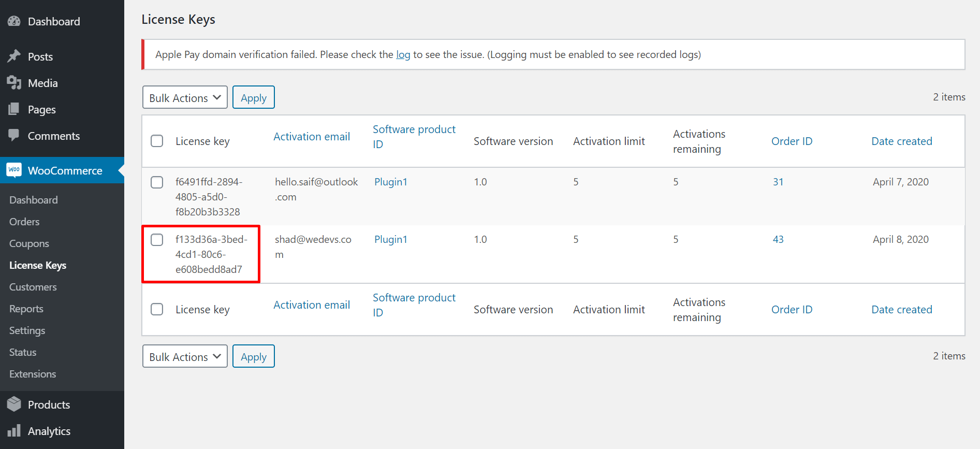The image size is (980, 449).
Task: Click the April 7, 2020 date cell
Action: pos(901,182)
